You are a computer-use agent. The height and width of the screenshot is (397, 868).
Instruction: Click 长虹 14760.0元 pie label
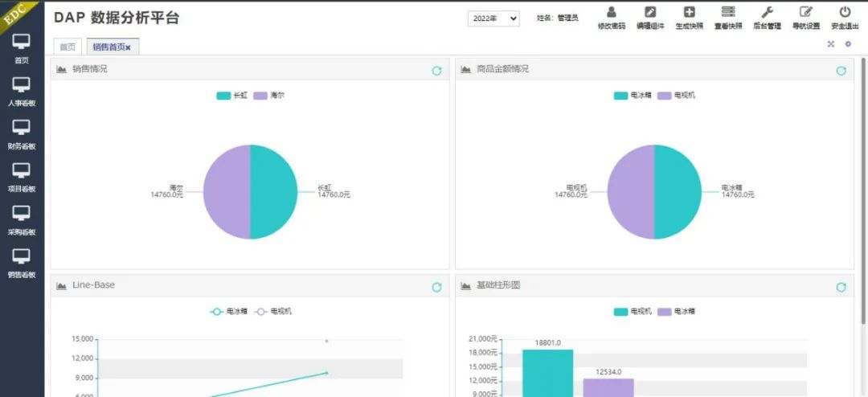tap(334, 191)
